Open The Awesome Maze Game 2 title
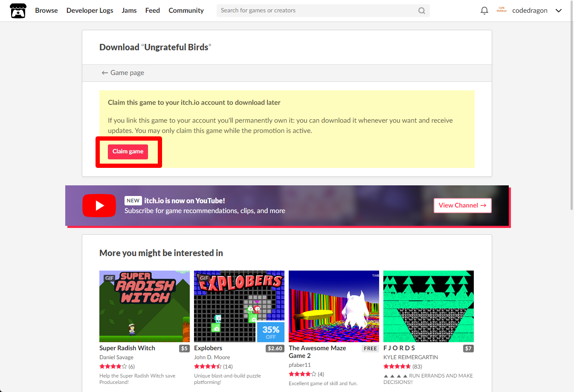Image resolution: width=574 pixels, height=392 pixels. (x=317, y=352)
